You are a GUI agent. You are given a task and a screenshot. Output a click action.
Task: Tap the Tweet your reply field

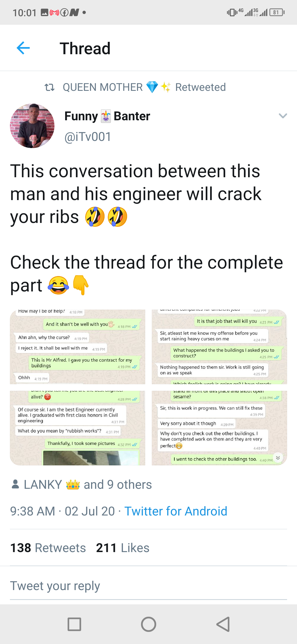pos(148,586)
